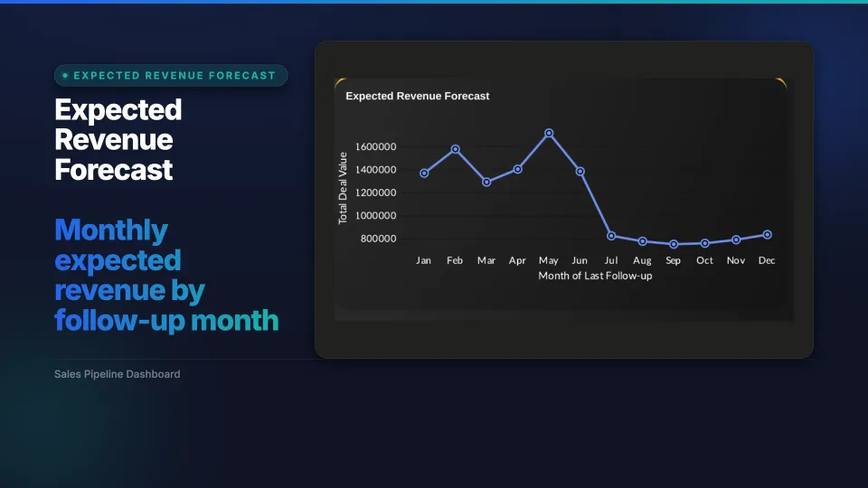Click the 1200000 y-axis value
This screenshot has height=488, width=868.
(376, 192)
